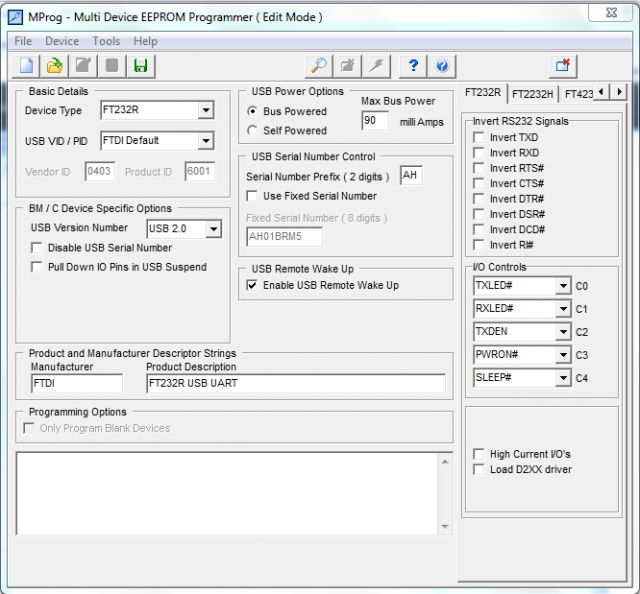Image resolution: width=640 pixels, height=594 pixels.
Task: Click the New file toolbar icon
Action: pos(26,66)
